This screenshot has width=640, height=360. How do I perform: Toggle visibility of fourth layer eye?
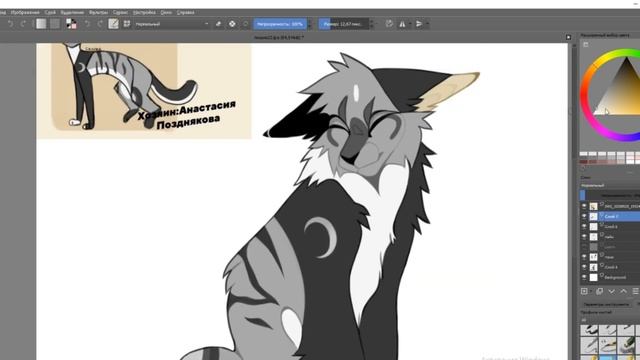(584, 237)
